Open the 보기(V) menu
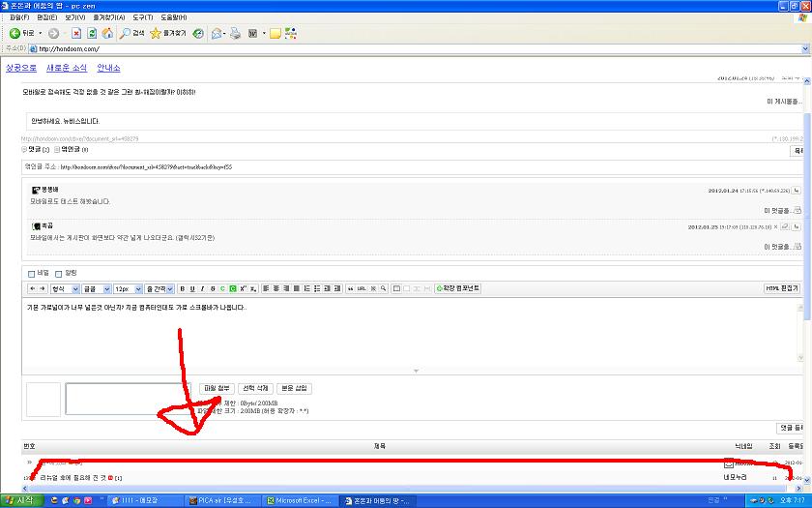Image resolution: width=812 pixels, height=508 pixels. tap(75, 17)
